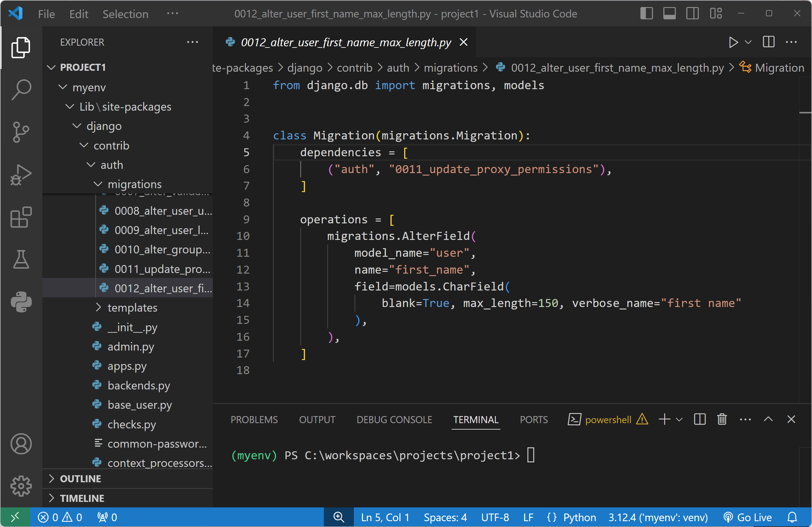Image resolution: width=812 pixels, height=527 pixels.
Task: Switch to the PROBLEMS tab
Action: coord(254,420)
